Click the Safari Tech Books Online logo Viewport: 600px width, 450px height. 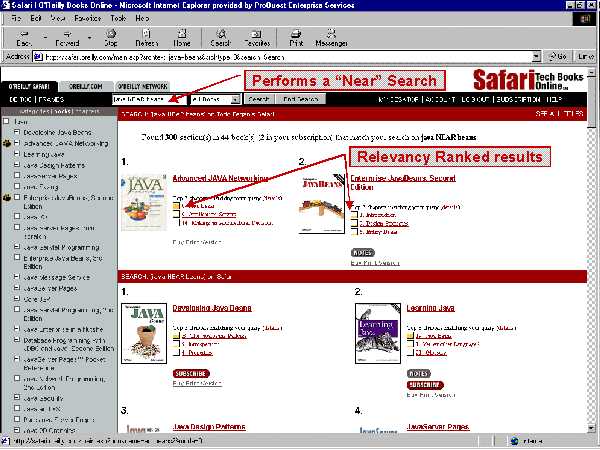pyautogui.click(x=528, y=80)
